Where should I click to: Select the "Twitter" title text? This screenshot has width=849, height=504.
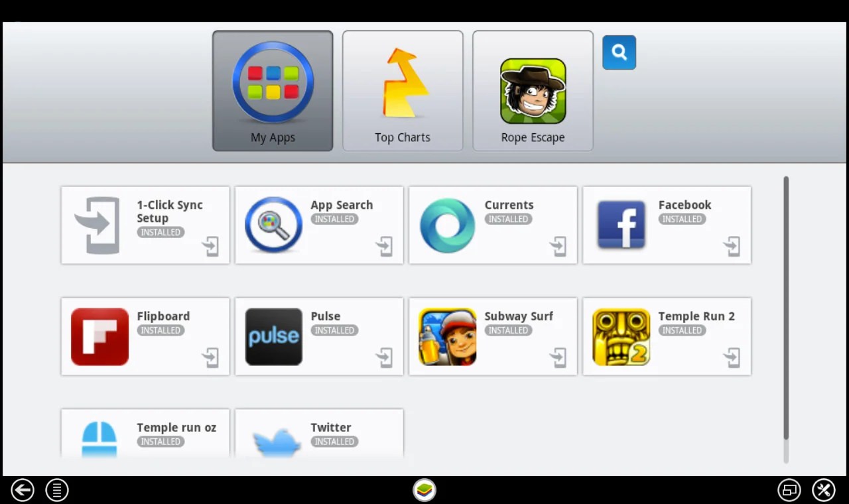[x=331, y=428]
